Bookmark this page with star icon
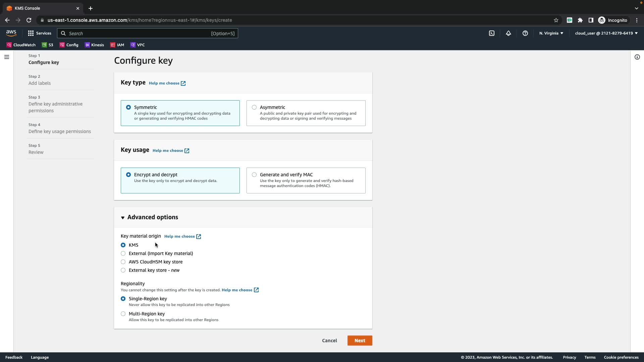Image resolution: width=644 pixels, height=362 pixels. click(556, 20)
